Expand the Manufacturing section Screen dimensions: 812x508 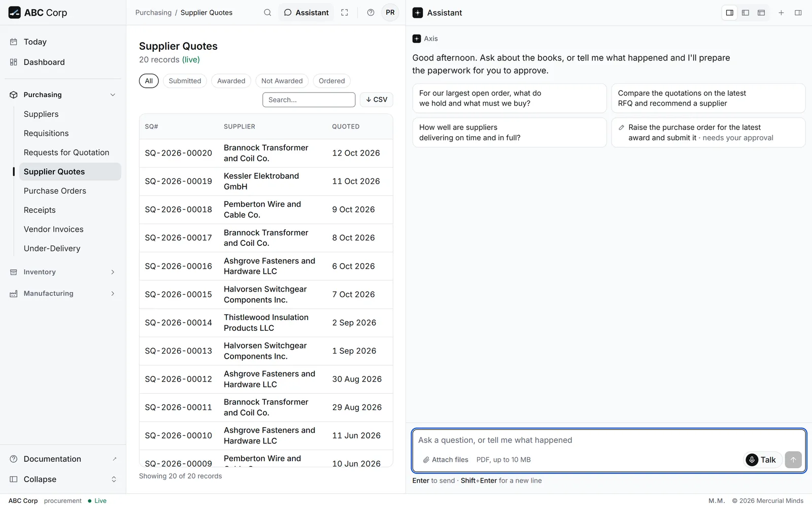[x=63, y=293]
